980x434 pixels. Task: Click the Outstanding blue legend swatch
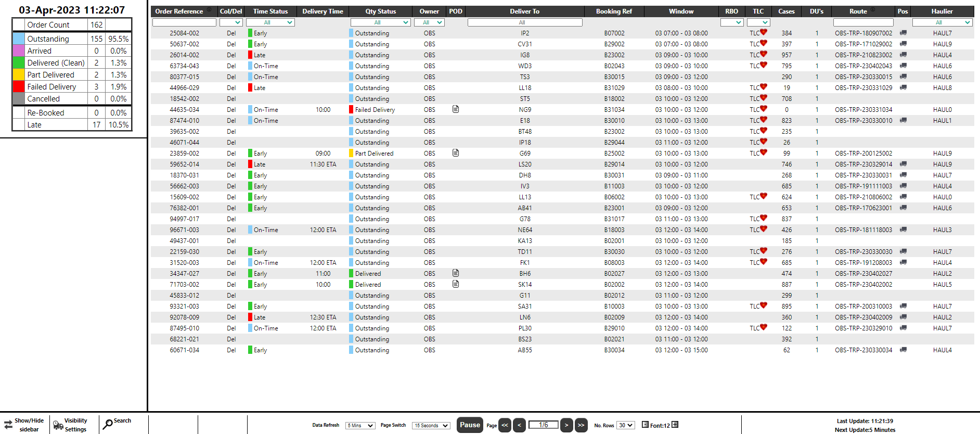click(x=19, y=39)
